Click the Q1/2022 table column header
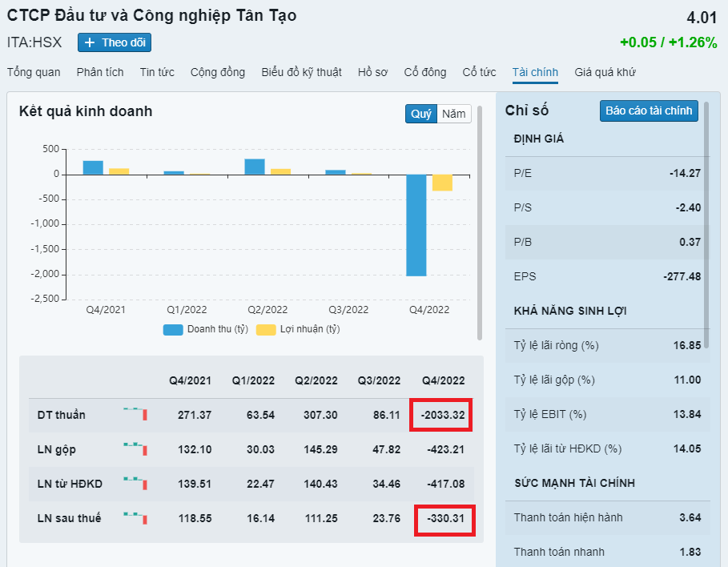The width and height of the screenshot is (728, 567). (253, 380)
